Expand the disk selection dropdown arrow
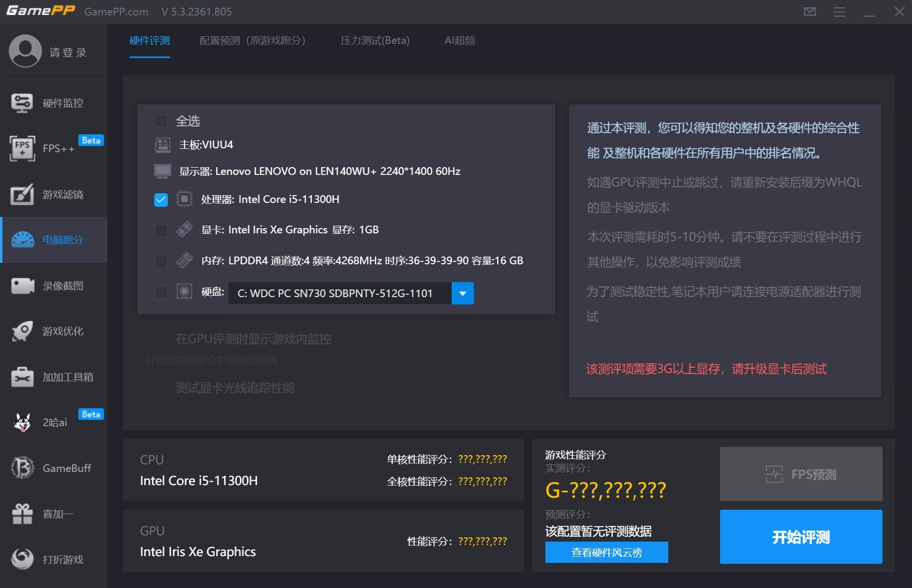 coord(462,293)
